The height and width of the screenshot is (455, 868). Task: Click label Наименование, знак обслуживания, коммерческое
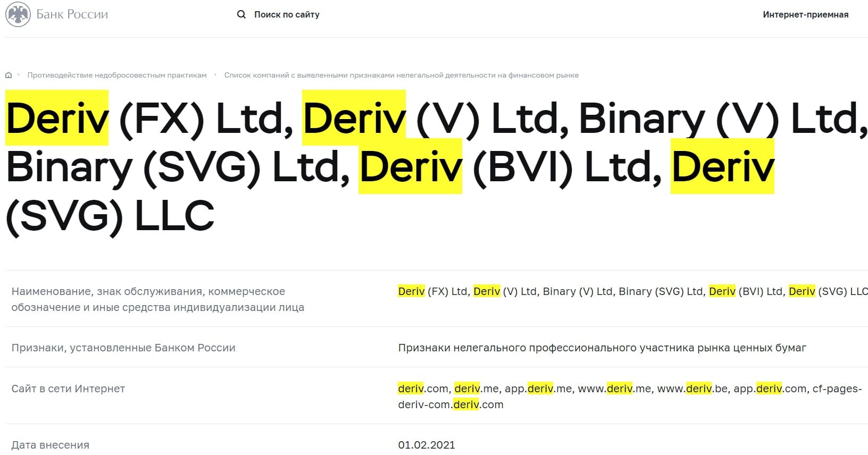coord(158,299)
